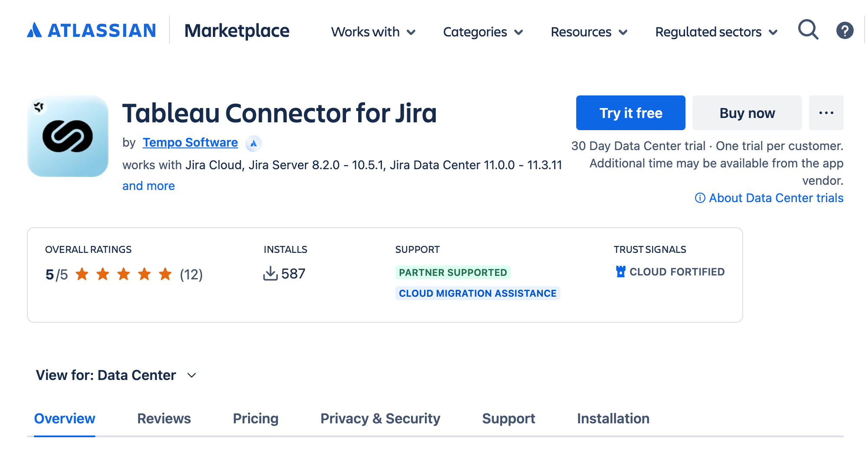This screenshot has width=868, height=465.
Task: Click the Atlassian partner badge beside Tempo Software
Action: point(254,143)
